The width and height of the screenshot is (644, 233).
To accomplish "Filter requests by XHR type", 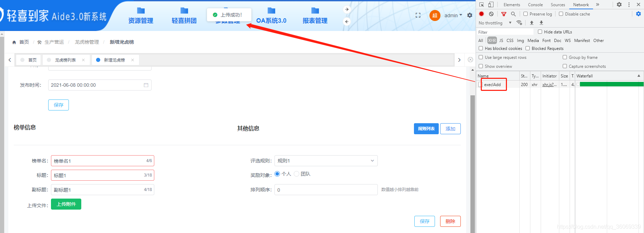I will pyautogui.click(x=492, y=40).
